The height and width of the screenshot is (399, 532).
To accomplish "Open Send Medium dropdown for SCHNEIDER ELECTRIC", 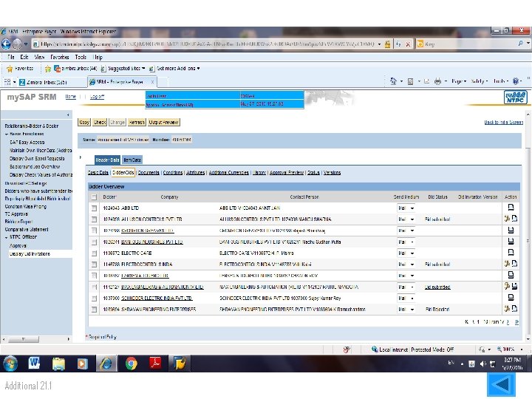I will 406,299.
